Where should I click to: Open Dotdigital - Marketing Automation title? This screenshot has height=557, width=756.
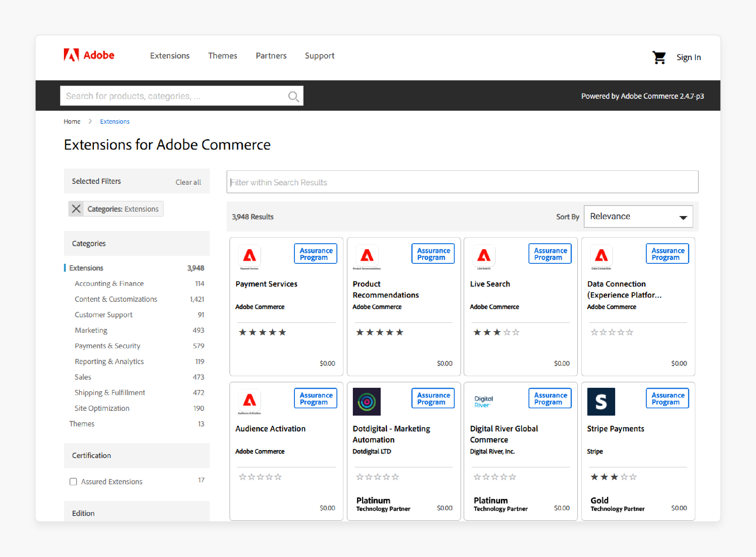(x=391, y=434)
